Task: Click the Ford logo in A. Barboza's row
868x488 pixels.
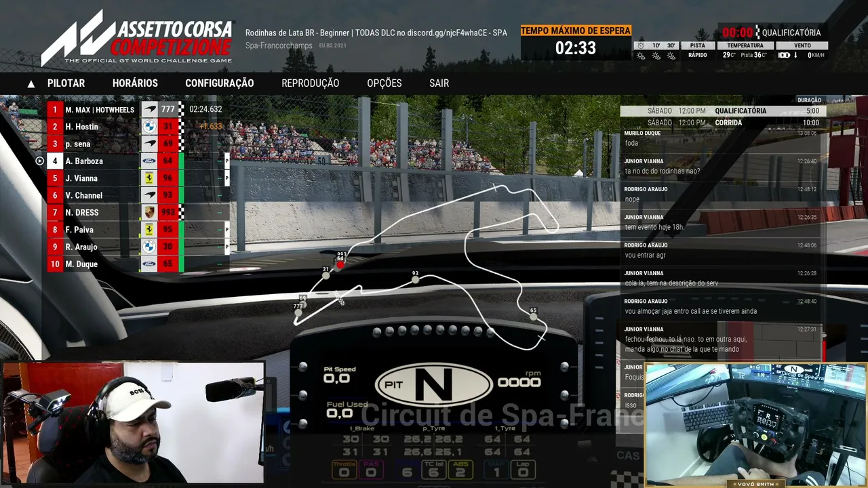Action: [x=149, y=161]
